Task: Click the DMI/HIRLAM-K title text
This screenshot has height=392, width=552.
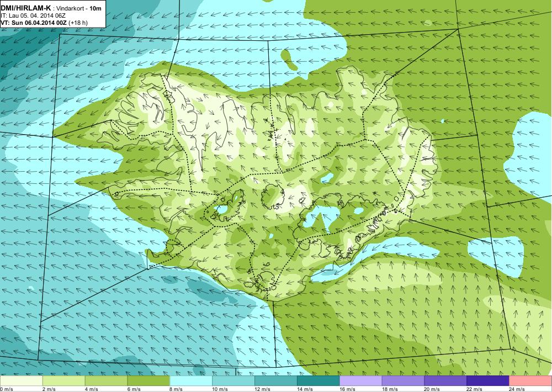Action: tap(26, 9)
